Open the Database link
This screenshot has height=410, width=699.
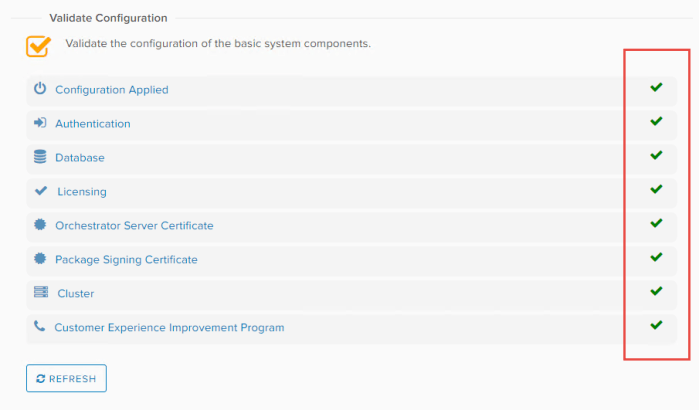click(80, 158)
